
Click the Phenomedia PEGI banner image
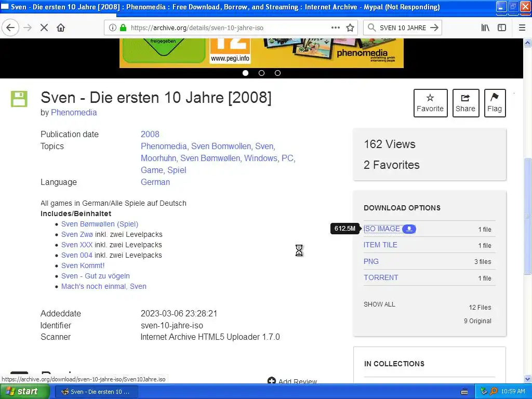(x=261, y=53)
